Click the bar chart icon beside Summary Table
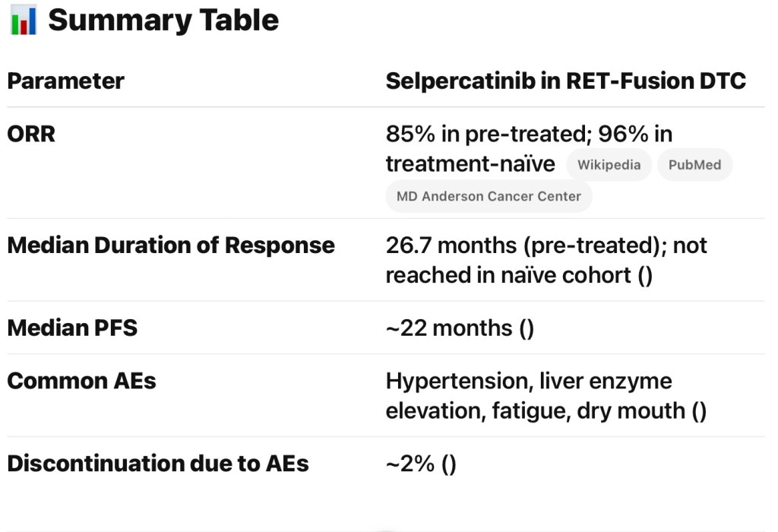778x532 pixels. (x=24, y=21)
